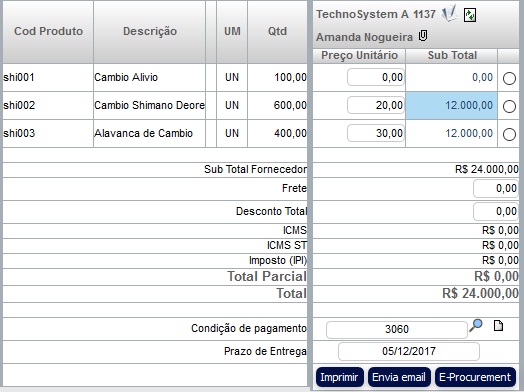
Task: Click the Condição de pagamento field 3060
Action: [397, 330]
